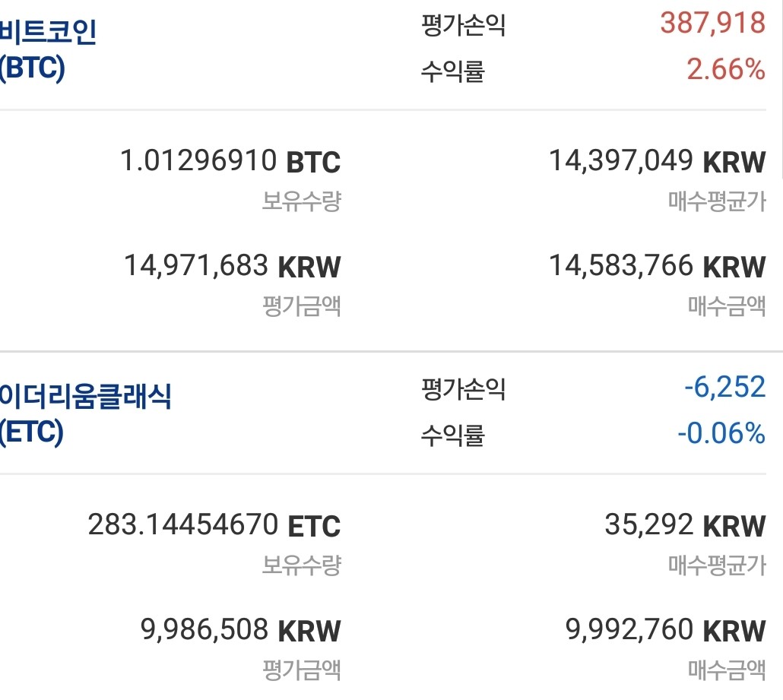Viewport: 783px width, 700px height.
Task: Click Bitcoin's 2.66% return rate
Action: 726,70
